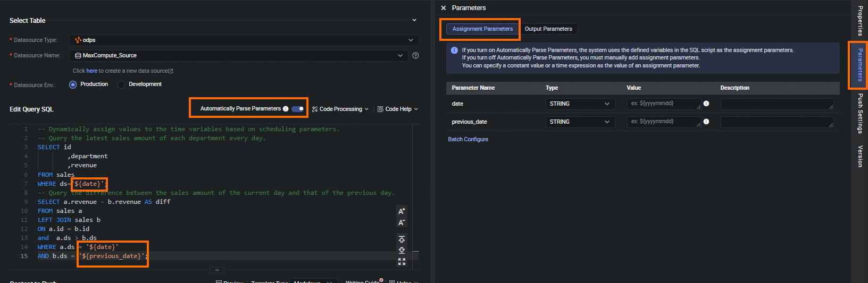Click info icon beside Automatically Parse Parameters
The width and height of the screenshot is (868, 283).
click(x=286, y=109)
